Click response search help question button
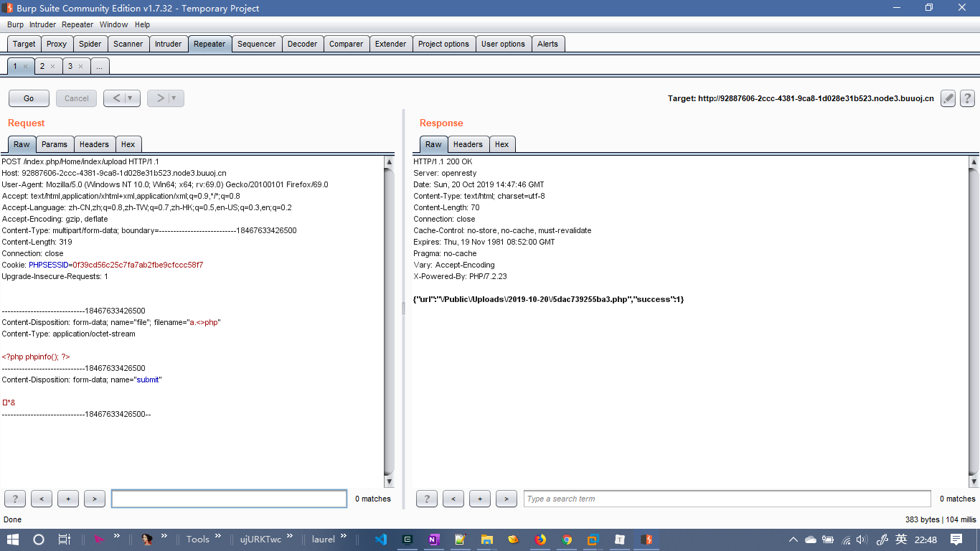 pyautogui.click(x=427, y=499)
